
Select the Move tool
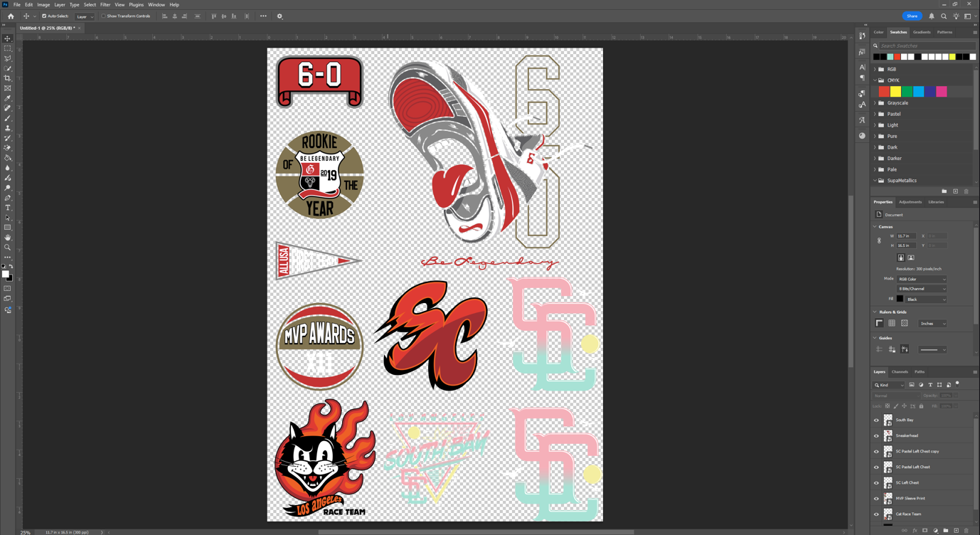point(8,38)
